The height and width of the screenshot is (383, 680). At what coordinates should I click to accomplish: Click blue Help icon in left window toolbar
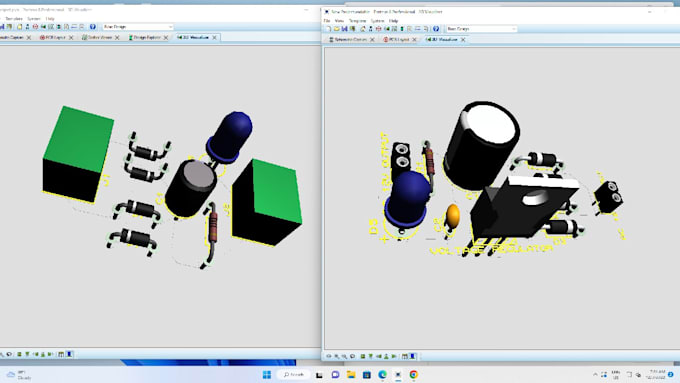click(x=93, y=27)
